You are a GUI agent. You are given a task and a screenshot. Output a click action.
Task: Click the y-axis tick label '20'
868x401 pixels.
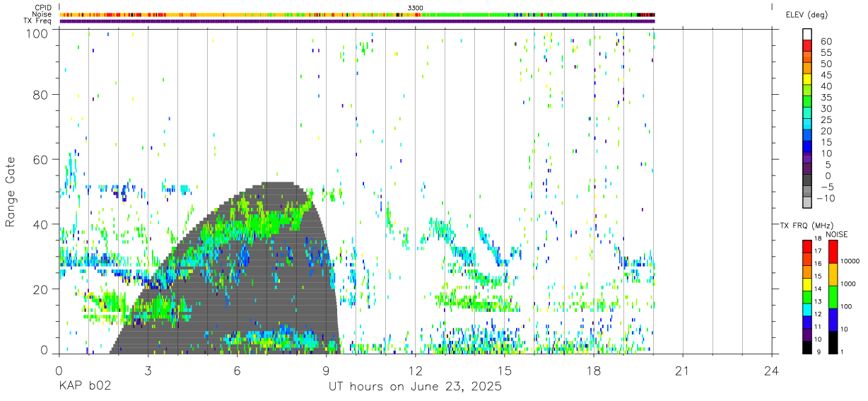pos(41,289)
